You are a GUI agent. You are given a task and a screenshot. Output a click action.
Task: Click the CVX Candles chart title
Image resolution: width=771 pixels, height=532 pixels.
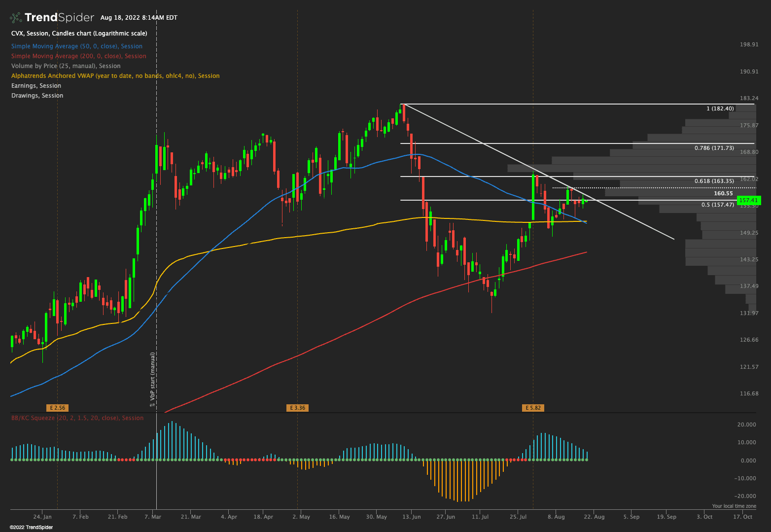pyautogui.click(x=79, y=34)
